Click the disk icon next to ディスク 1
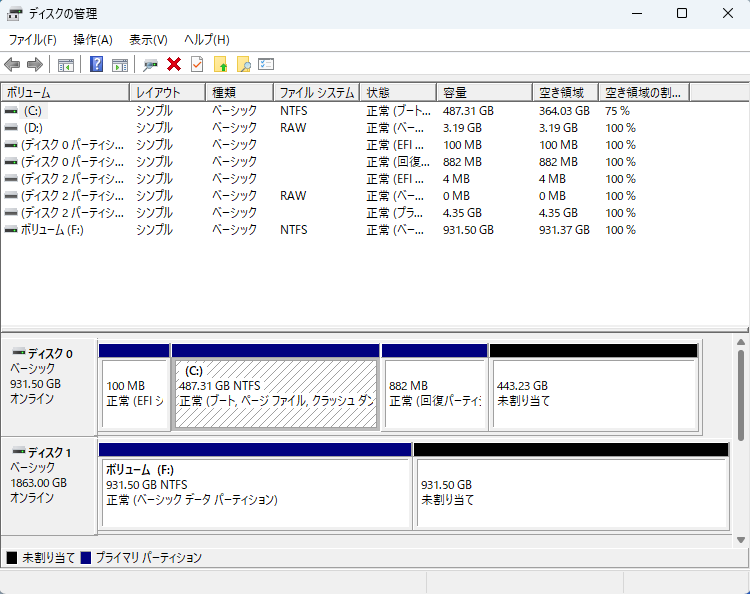The width and height of the screenshot is (750, 594). coord(19,451)
